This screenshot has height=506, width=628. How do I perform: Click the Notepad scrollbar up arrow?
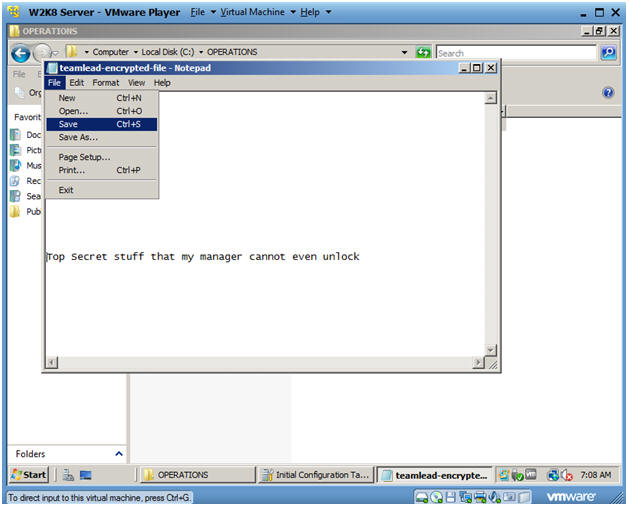[491, 98]
